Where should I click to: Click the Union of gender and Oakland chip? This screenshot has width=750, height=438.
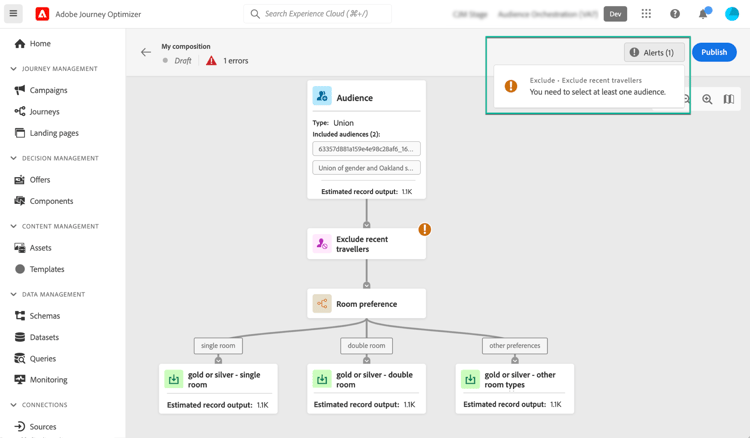point(366,168)
